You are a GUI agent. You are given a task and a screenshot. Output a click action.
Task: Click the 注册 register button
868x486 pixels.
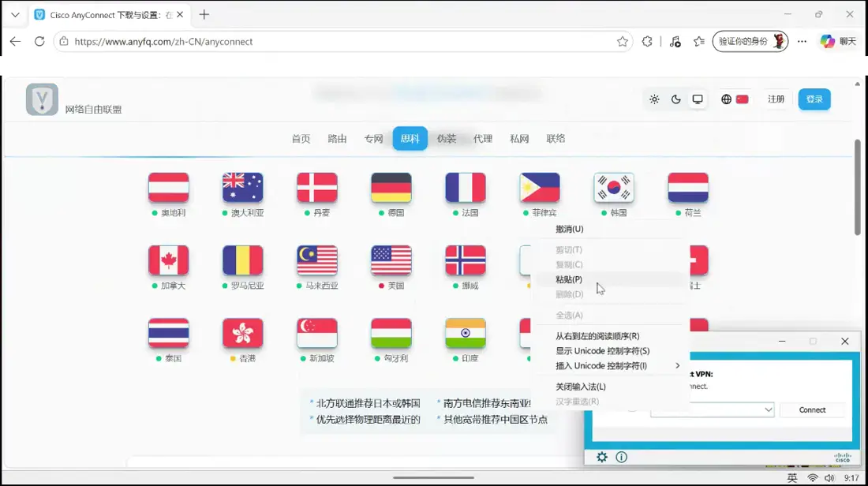click(776, 99)
